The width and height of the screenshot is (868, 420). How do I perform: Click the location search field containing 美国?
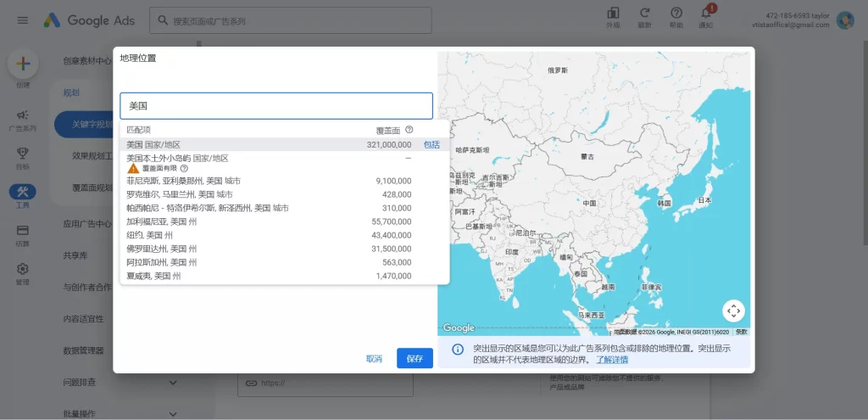(276, 106)
